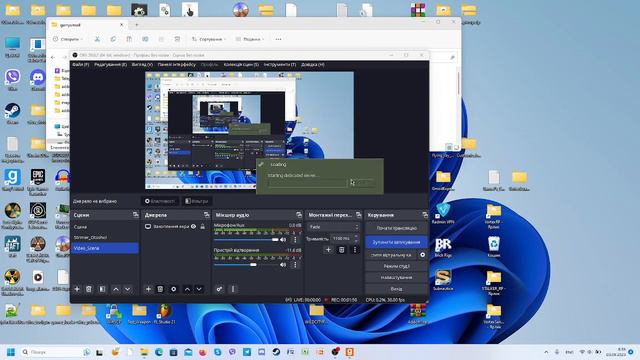
Task: Open the Edit menu in OBS
Action: pyautogui.click(x=110, y=64)
